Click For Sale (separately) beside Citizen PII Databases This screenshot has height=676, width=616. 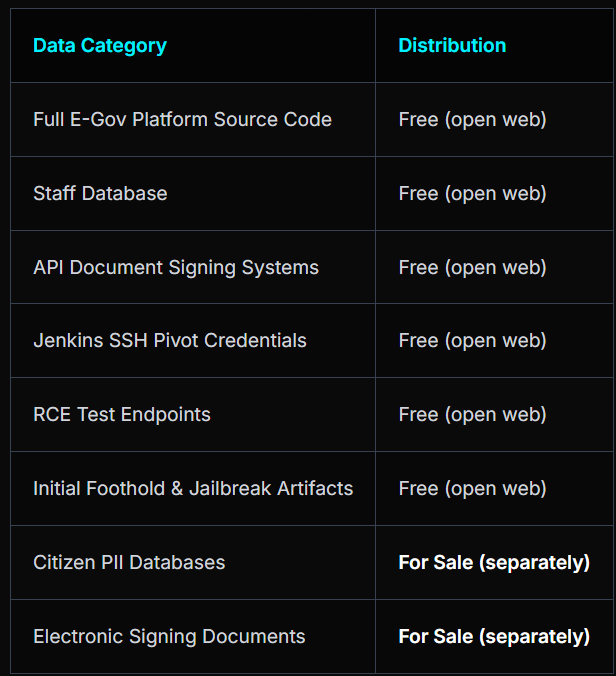(494, 563)
